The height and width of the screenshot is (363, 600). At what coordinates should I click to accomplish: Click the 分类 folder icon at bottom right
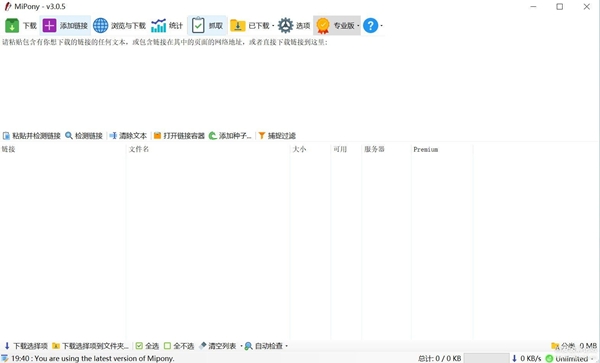[x=555, y=346]
